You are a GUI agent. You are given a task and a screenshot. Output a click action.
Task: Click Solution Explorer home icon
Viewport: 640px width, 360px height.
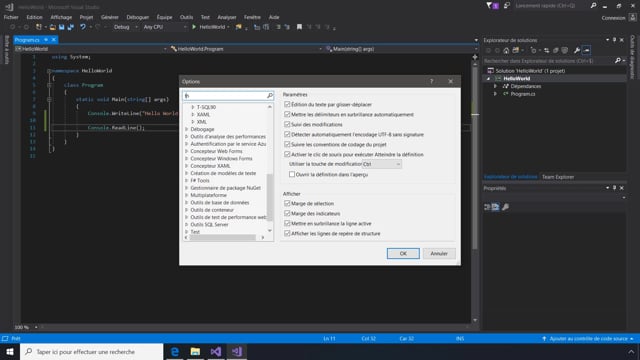506,50
